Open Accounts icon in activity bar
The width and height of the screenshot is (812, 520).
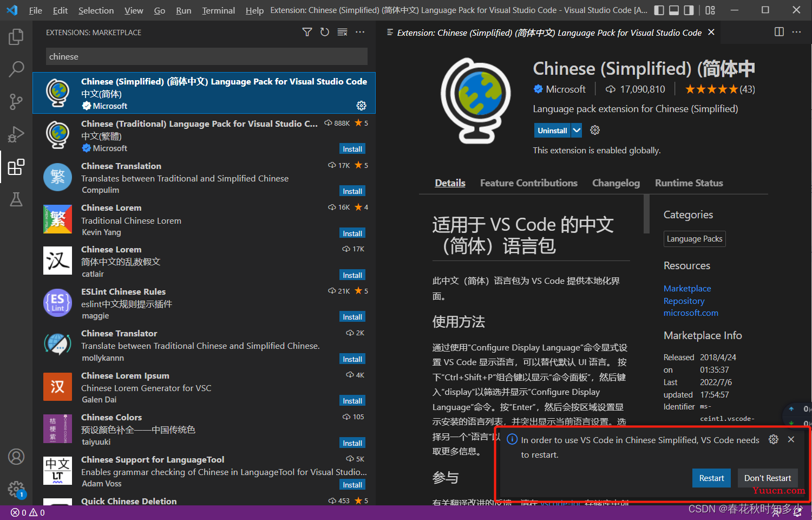pyautogui.click(x=16, y=457)
